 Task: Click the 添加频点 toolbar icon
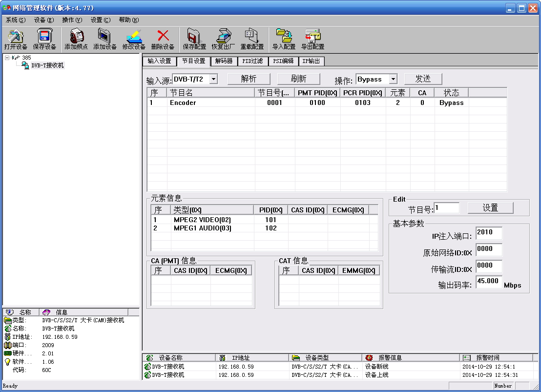pyautogui.click(x=76, y=40)
